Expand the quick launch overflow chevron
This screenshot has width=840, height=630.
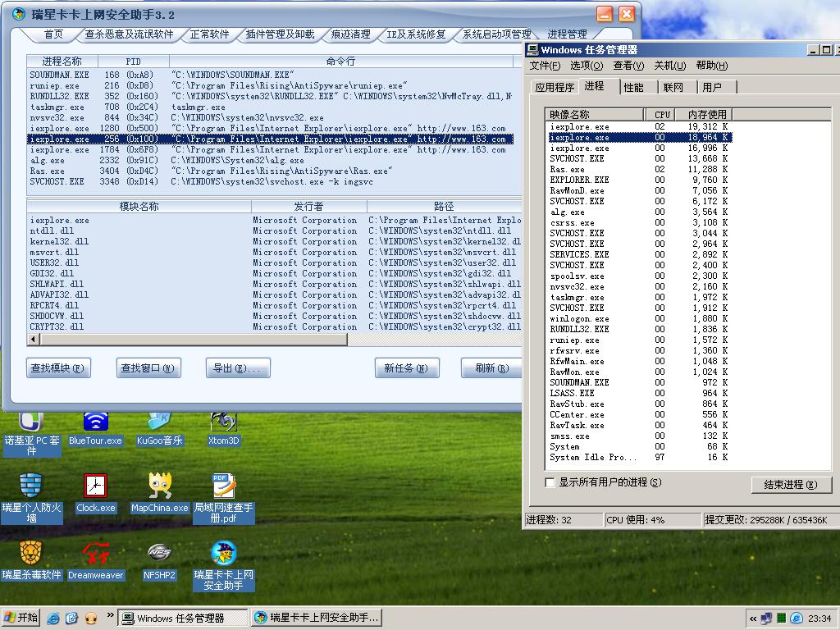(x=109, y=618)
